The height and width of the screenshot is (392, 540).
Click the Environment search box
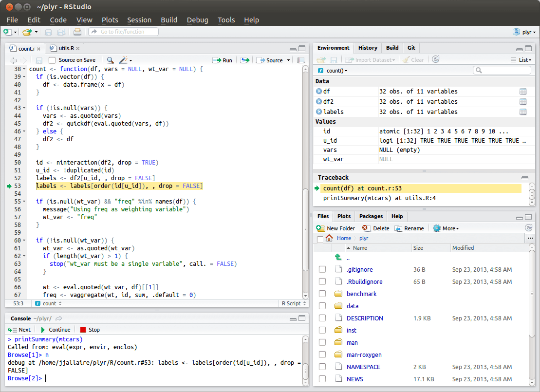502,70
